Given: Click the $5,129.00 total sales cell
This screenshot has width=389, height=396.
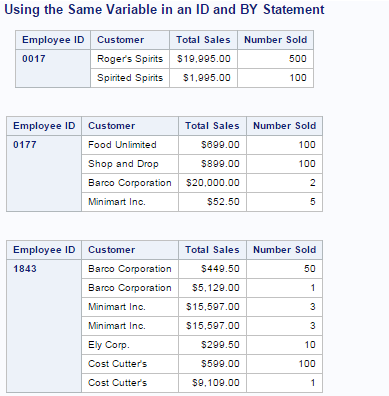Looking at the screenshot, I should point(213,288).
